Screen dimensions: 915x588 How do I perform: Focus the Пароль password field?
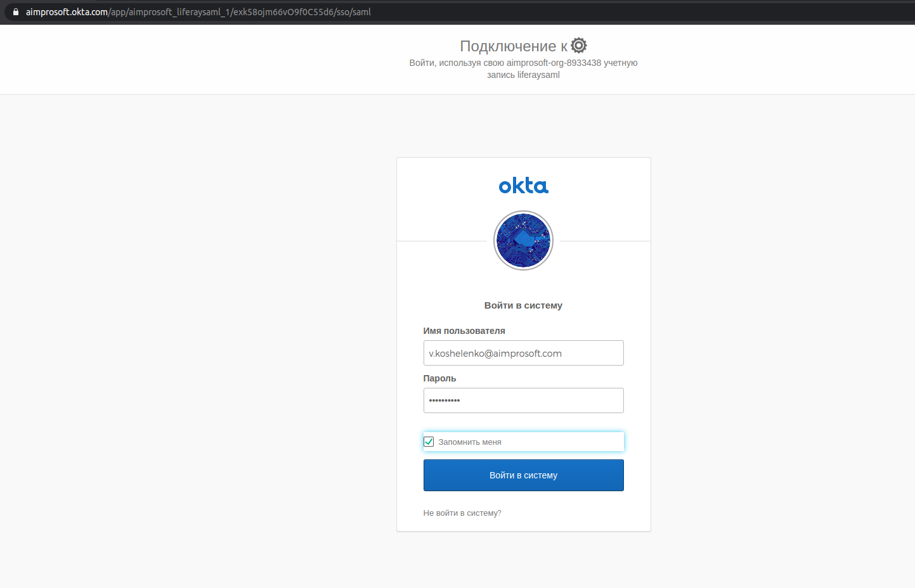tap(523, 400)
